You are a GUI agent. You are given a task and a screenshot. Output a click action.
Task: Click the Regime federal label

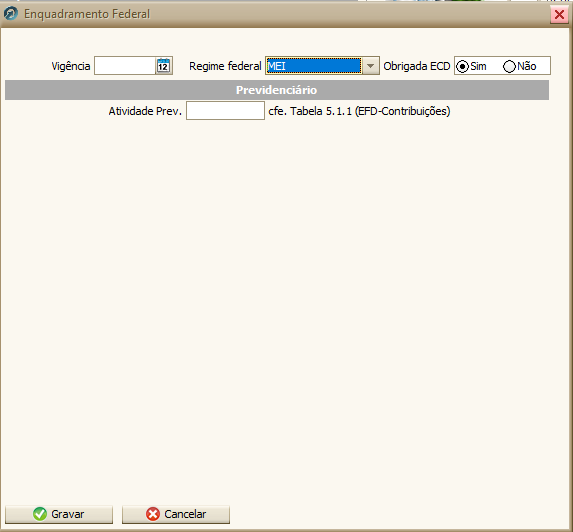[225, 66]
